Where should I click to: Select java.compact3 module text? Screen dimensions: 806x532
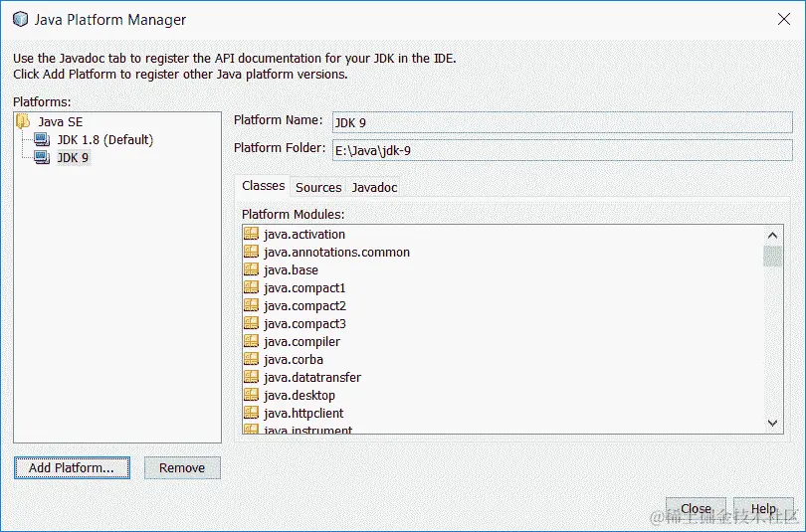(304, 324)
